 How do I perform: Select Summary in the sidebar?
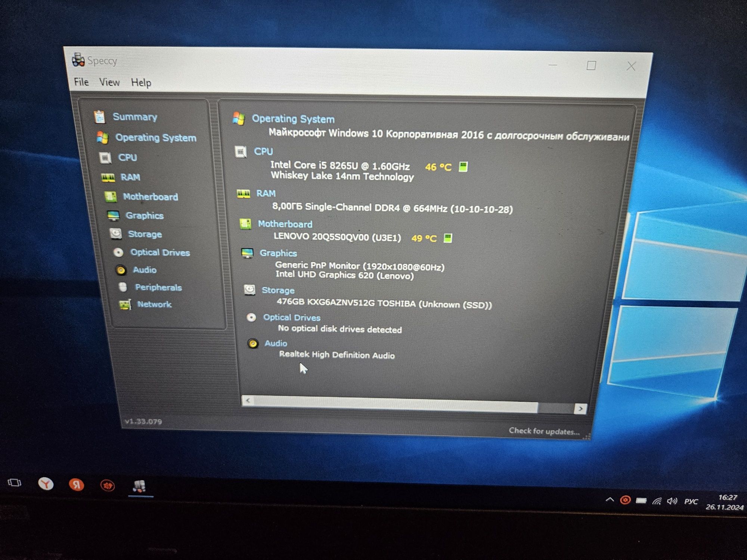click(x=135, y=117)
